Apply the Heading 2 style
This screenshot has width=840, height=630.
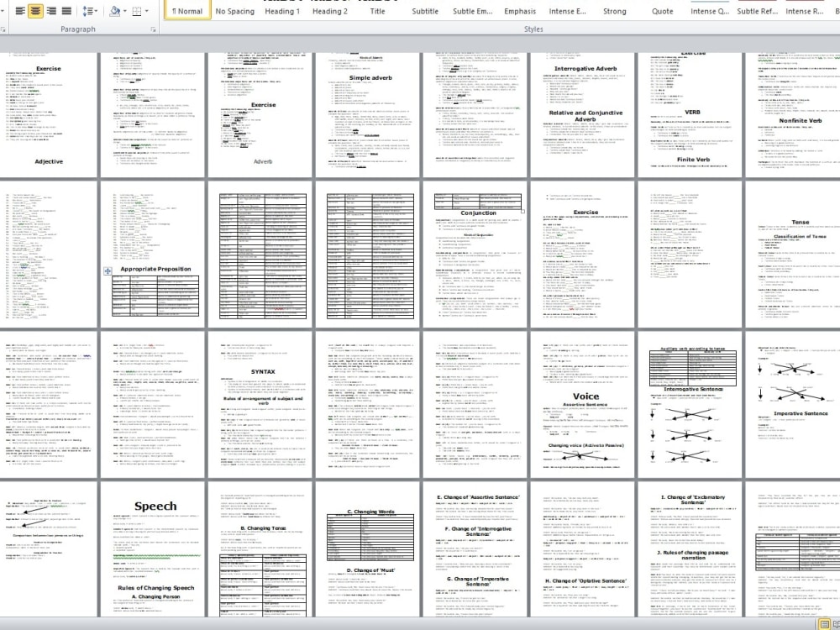click(329, 11)
